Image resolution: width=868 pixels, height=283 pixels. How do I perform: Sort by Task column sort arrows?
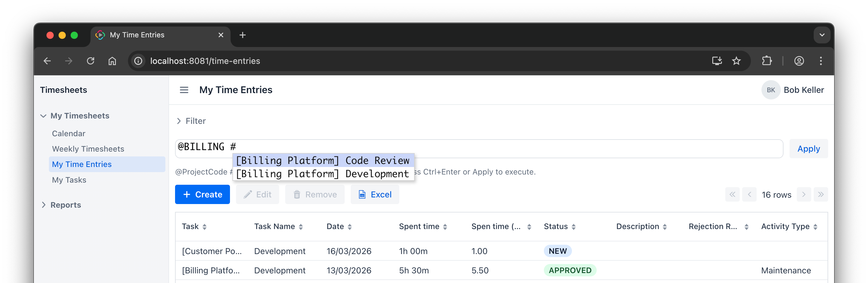tap(204, 227)
